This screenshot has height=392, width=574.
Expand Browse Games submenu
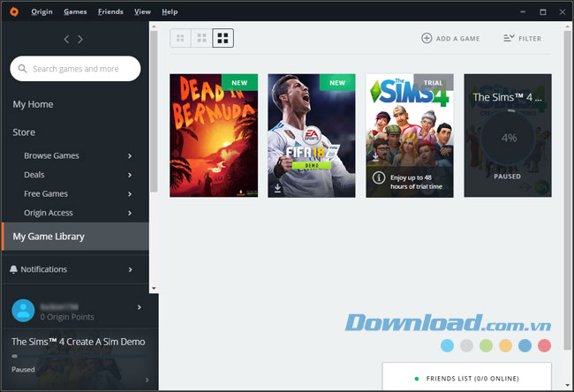[x=130, y=156]
